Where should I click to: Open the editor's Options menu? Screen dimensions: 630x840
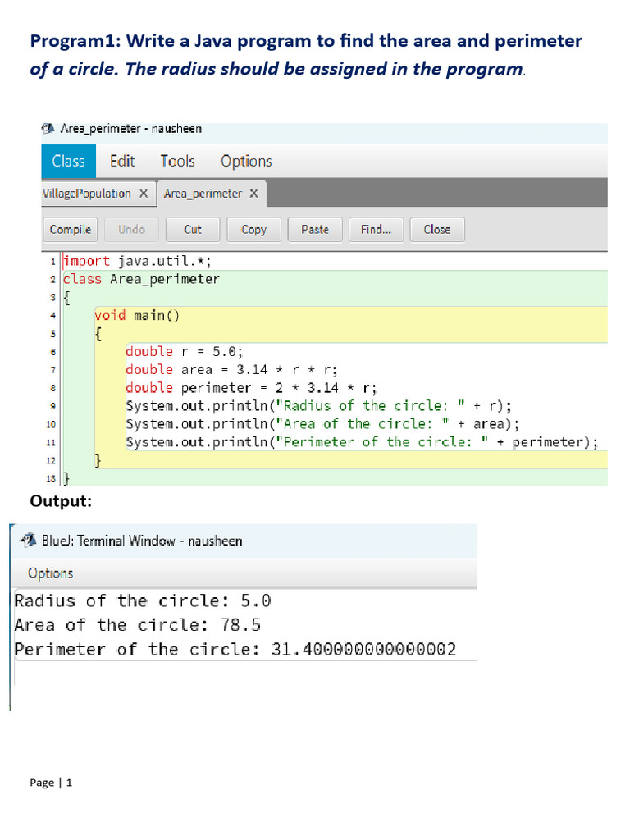pyautogui.click(x=246, y=162)
